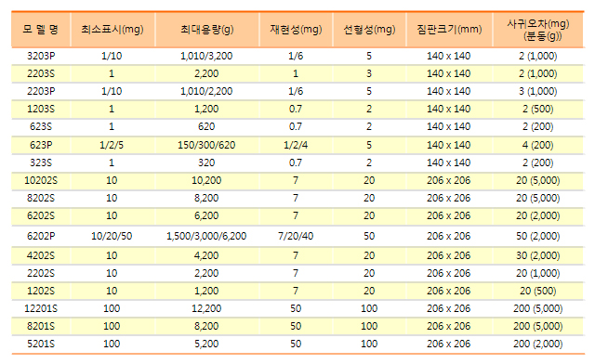Click model name 12201S
This screenshot has height=364, width=595.
41,308
